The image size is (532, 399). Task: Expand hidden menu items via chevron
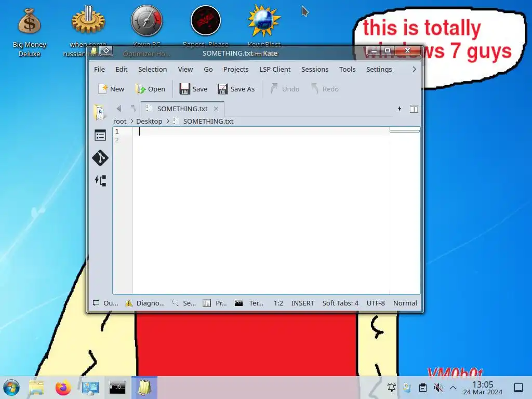414,69
